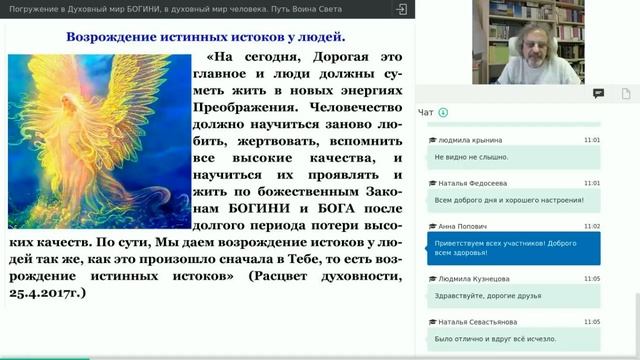
Task: Click the chat scroll-down arrow icon
Action: 443,112
